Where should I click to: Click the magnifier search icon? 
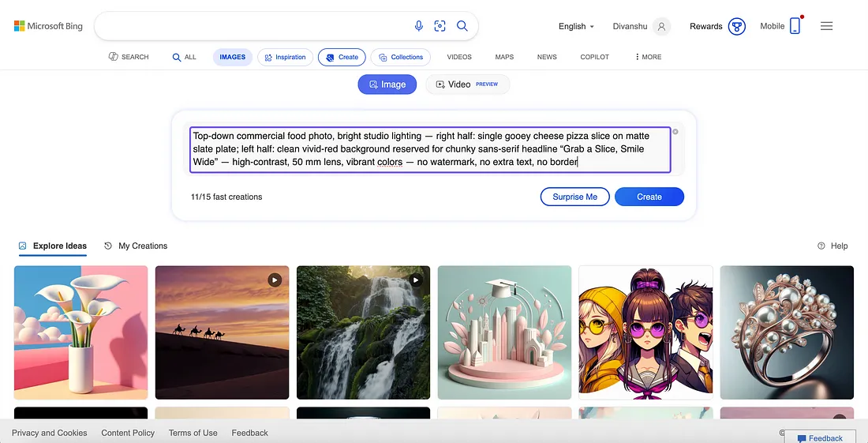462,26
